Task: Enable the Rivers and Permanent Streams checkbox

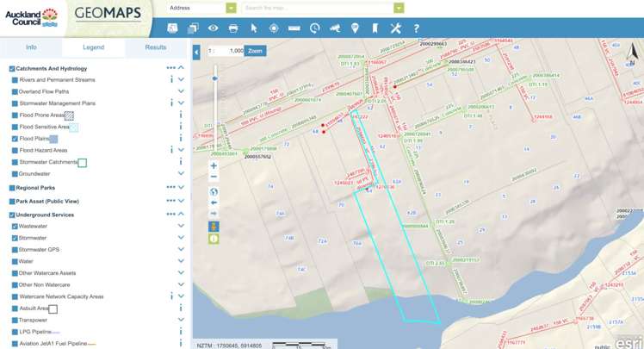Action: point(15,80)
